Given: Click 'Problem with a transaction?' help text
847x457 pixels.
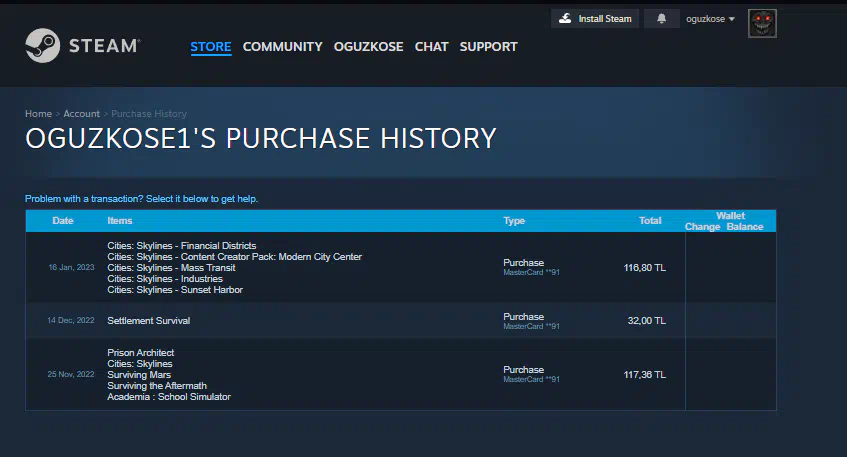Looking at the screenshot, I should point(142,199).
